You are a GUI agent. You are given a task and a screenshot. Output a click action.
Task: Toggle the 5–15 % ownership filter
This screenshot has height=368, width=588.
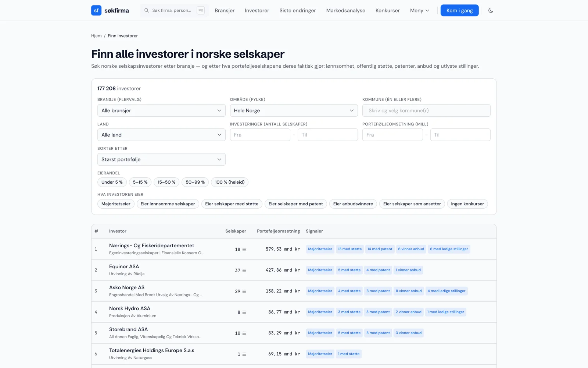pyautogui.click(x=140, y=182)
